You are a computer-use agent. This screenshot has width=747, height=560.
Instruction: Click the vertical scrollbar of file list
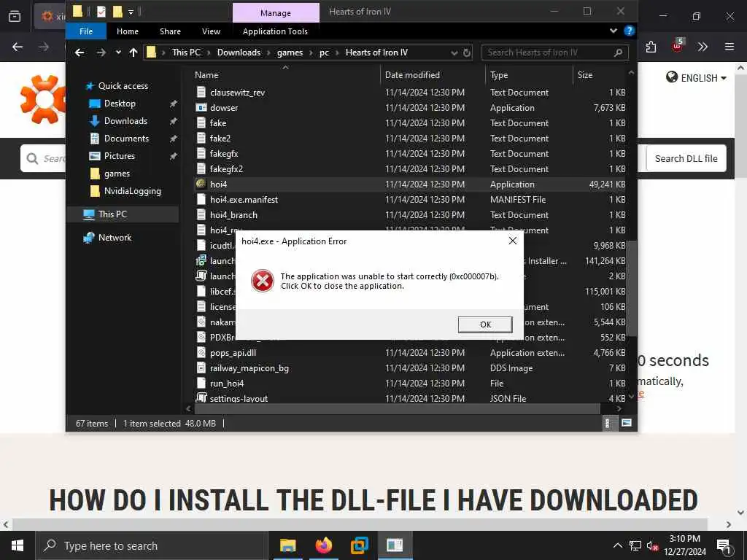pos(631,288)
